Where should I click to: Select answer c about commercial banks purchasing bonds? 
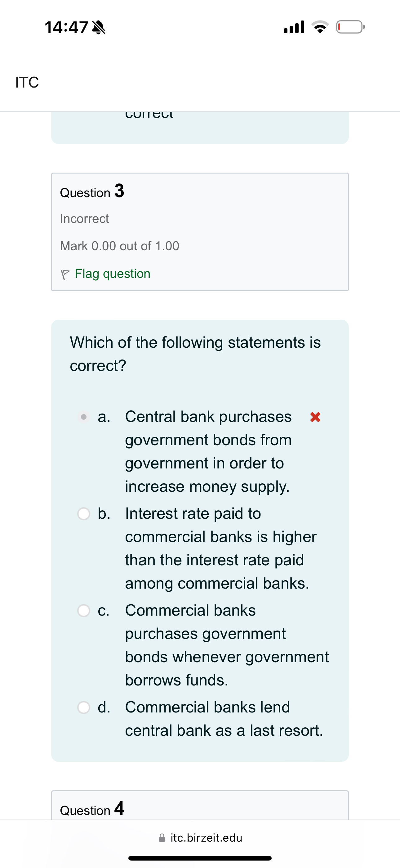point(83,611)
